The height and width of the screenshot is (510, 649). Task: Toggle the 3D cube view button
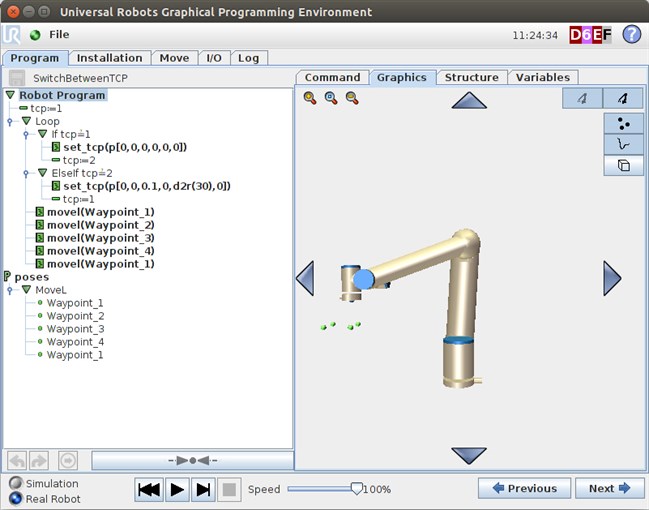click(x=623, y=165)
